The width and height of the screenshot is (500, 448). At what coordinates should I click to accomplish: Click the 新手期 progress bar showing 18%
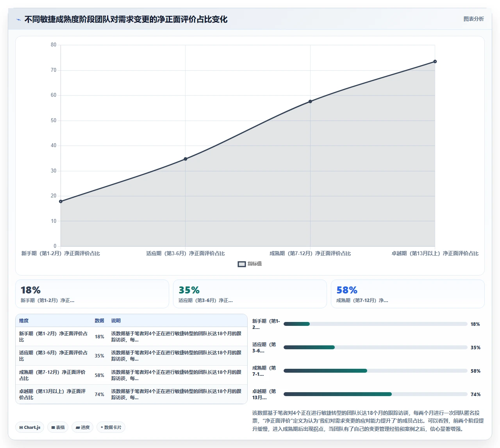tap(375, 324)
